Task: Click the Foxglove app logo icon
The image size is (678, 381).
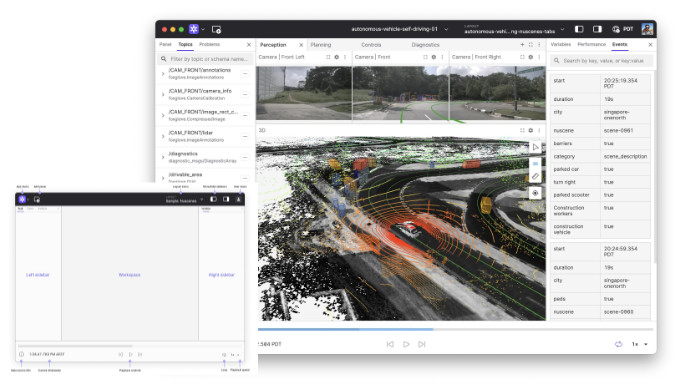Action: [x=194, y=29]
